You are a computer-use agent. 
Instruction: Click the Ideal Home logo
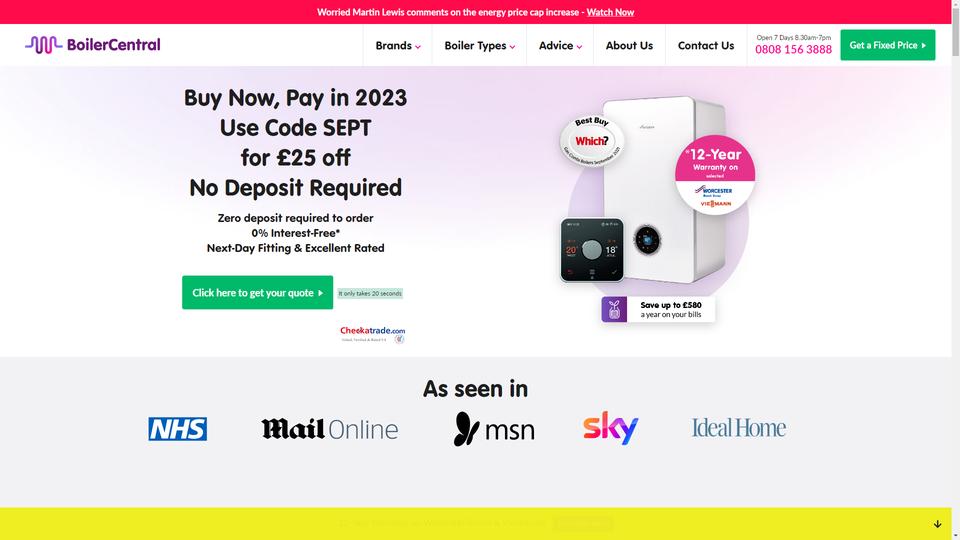[739, 428]
